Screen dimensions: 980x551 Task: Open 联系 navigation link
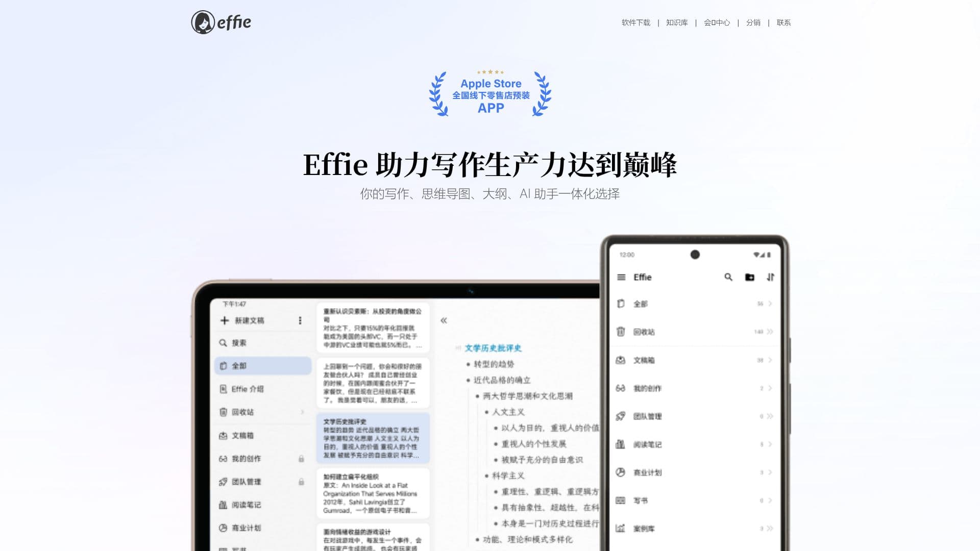[x=783, y=22]
